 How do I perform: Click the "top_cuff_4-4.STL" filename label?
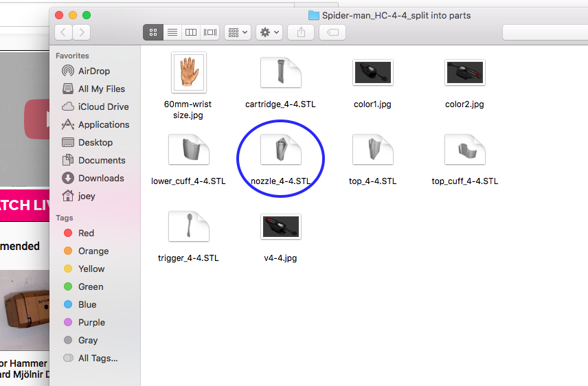[465, 181]
